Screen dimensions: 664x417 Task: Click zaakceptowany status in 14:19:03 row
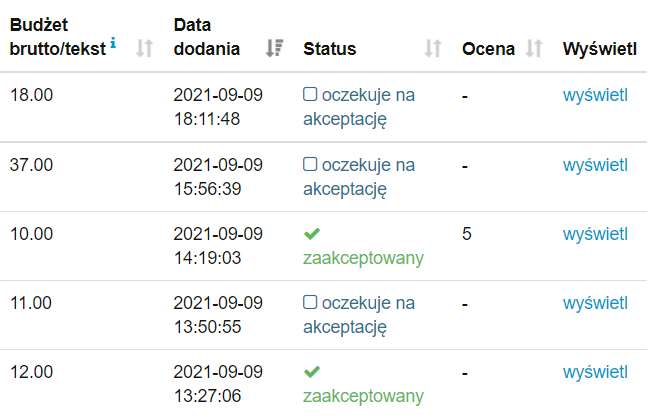click(363, 258)
